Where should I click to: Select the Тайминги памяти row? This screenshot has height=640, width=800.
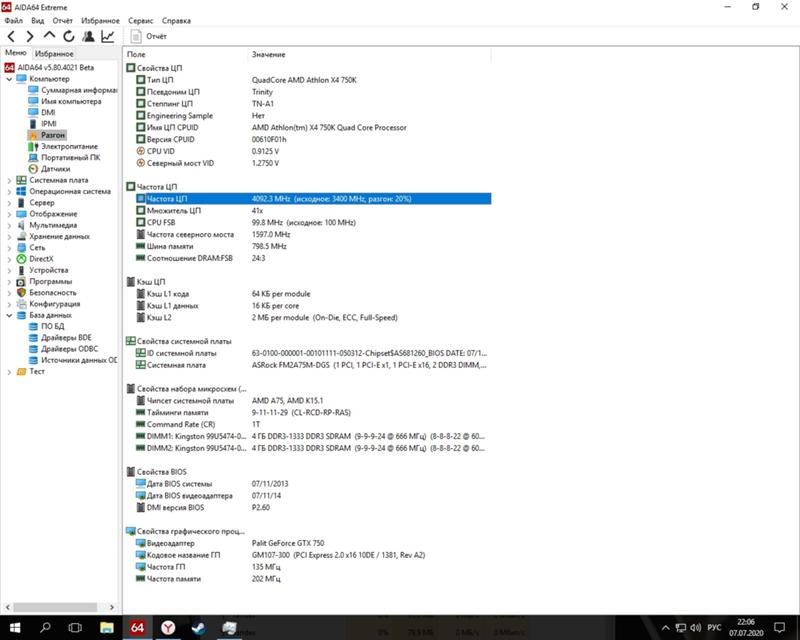(308, 412)
